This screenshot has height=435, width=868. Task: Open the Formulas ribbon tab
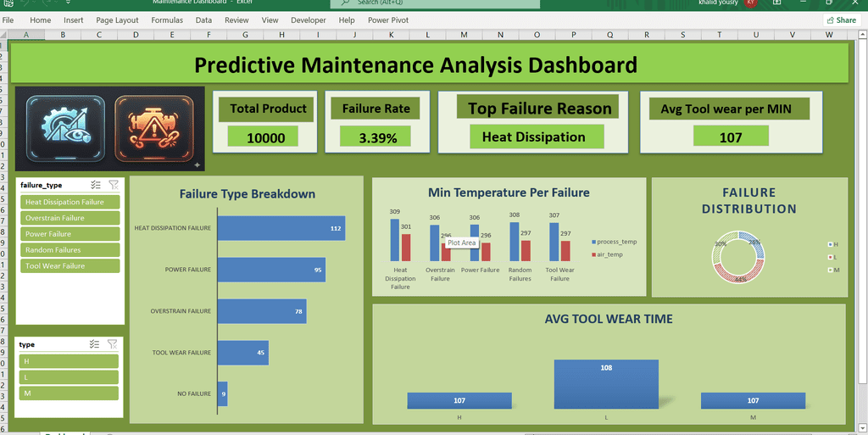point(167,20)
